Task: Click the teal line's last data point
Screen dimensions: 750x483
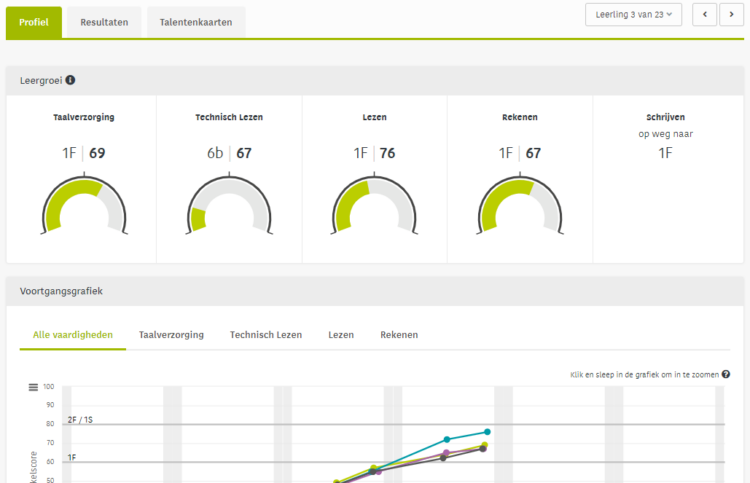Action: coord(487,432)
